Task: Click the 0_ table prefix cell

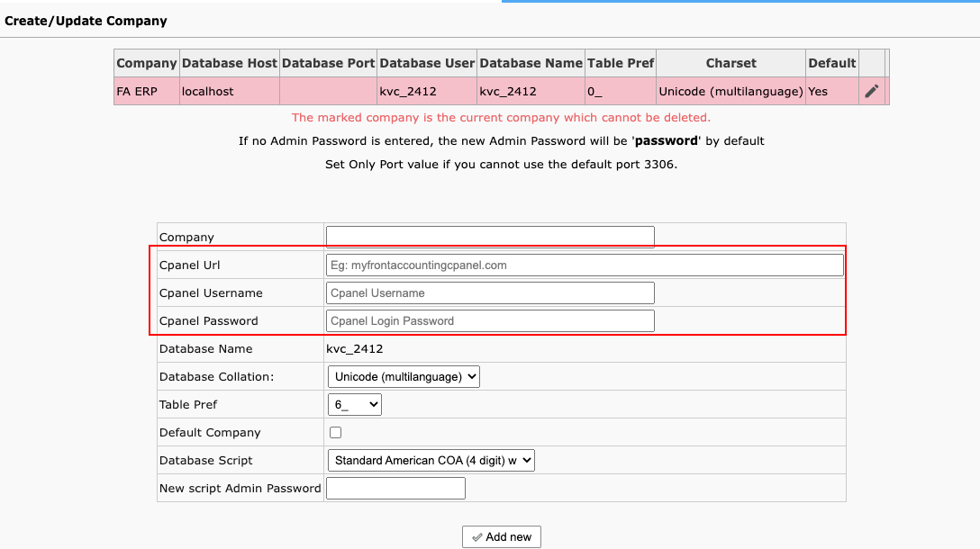Action: tap(595, 91)
